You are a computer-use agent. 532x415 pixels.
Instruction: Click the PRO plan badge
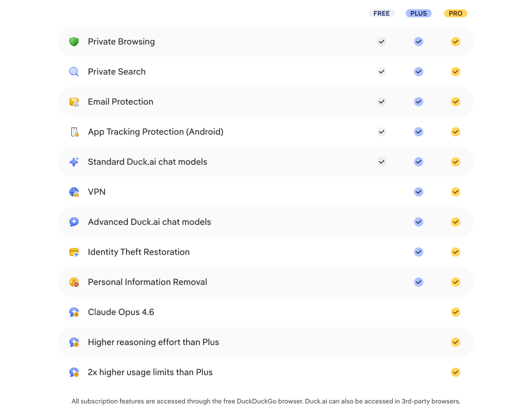click(455, 13)
